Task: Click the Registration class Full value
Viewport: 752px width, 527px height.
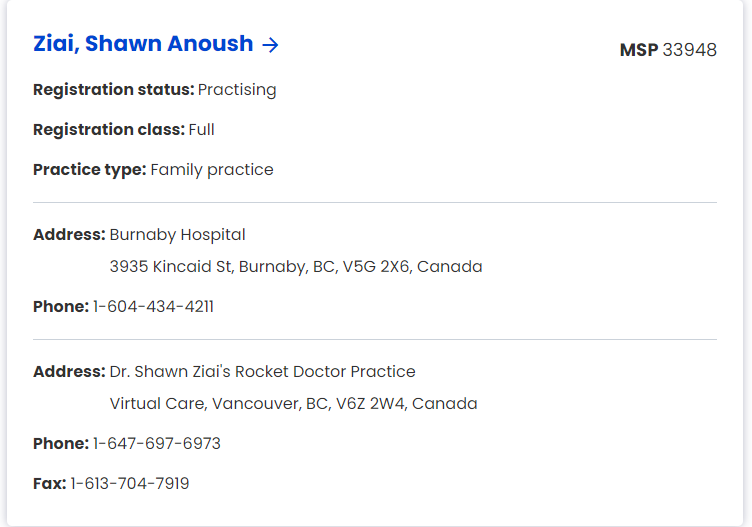Action: [201, 130]
